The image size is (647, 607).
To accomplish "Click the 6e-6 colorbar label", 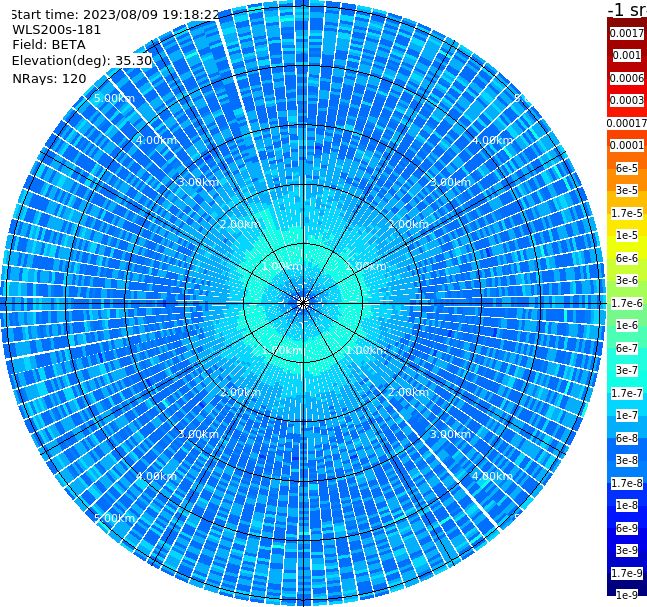I will pyautogui.click(x=627, y=258).
